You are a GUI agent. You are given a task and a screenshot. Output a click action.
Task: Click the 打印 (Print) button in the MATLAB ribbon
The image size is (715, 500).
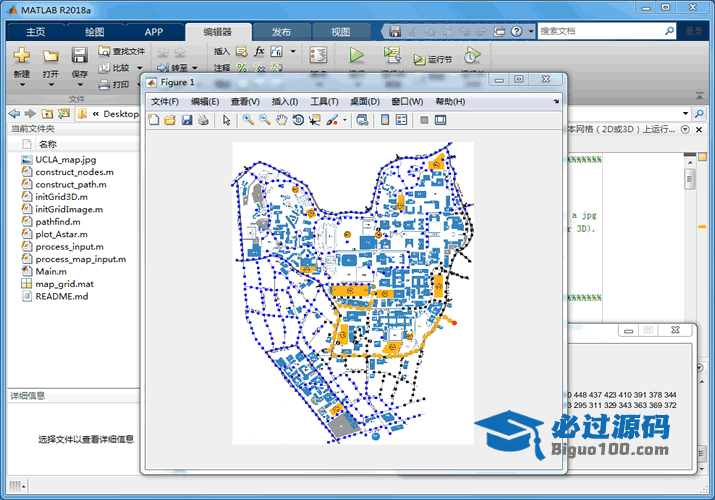[x=114, y=84]
